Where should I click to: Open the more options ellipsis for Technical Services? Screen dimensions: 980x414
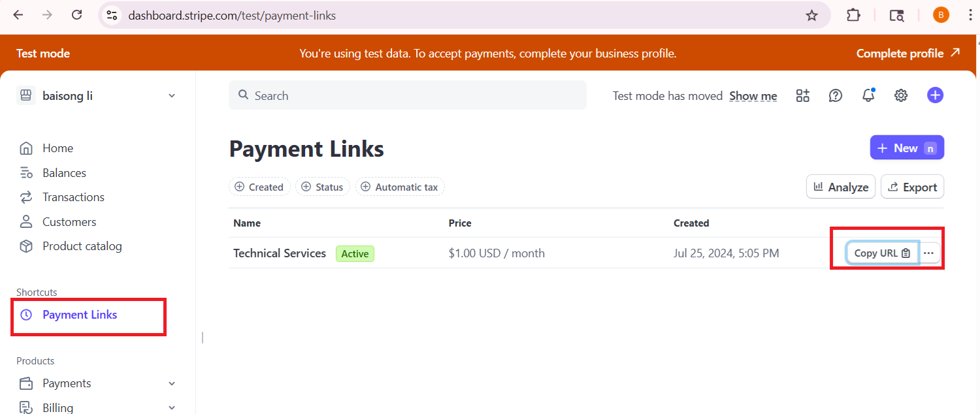coord(929,253)
